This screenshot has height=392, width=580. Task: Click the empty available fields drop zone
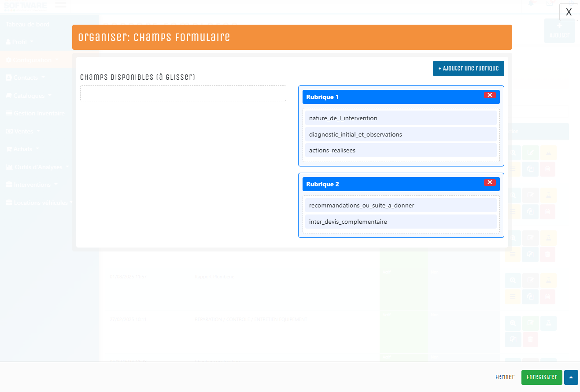(x=183, y=93)
